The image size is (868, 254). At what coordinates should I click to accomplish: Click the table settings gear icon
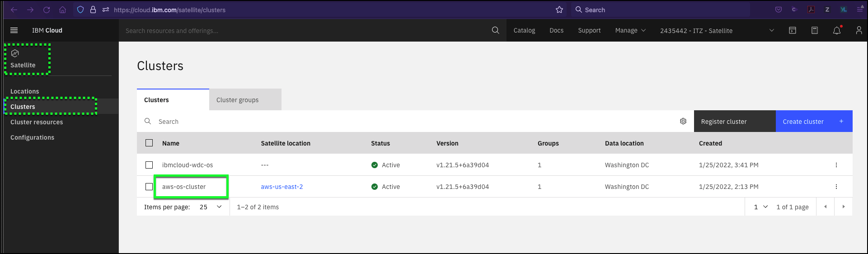683,121
